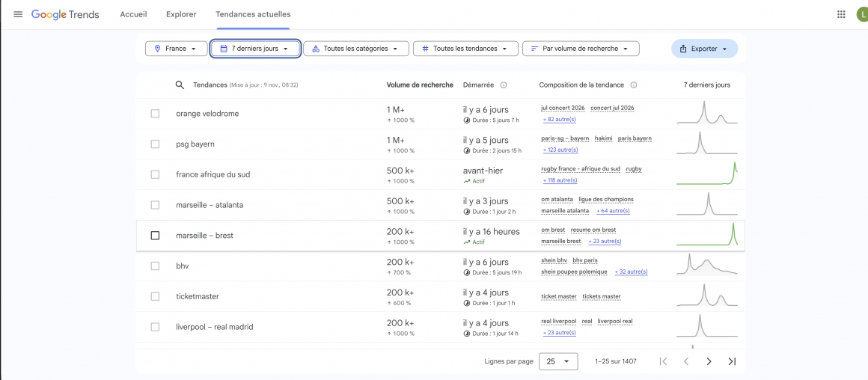Sort by the Volume de recherche column header

tap(420, 85)
